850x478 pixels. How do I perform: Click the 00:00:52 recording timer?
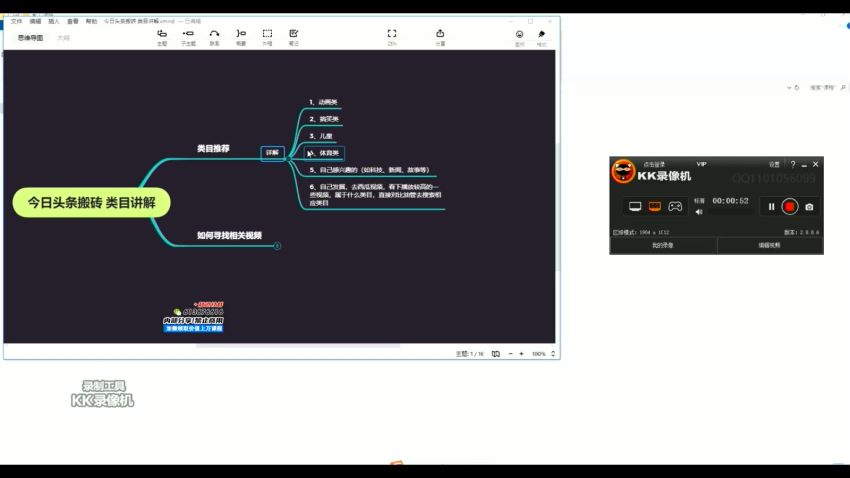(x=730, y=201)
